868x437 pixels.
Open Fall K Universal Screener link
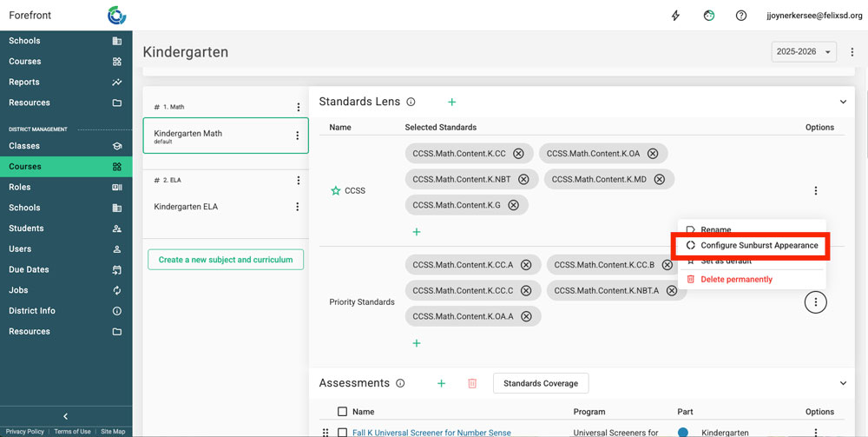click(431, 432)
